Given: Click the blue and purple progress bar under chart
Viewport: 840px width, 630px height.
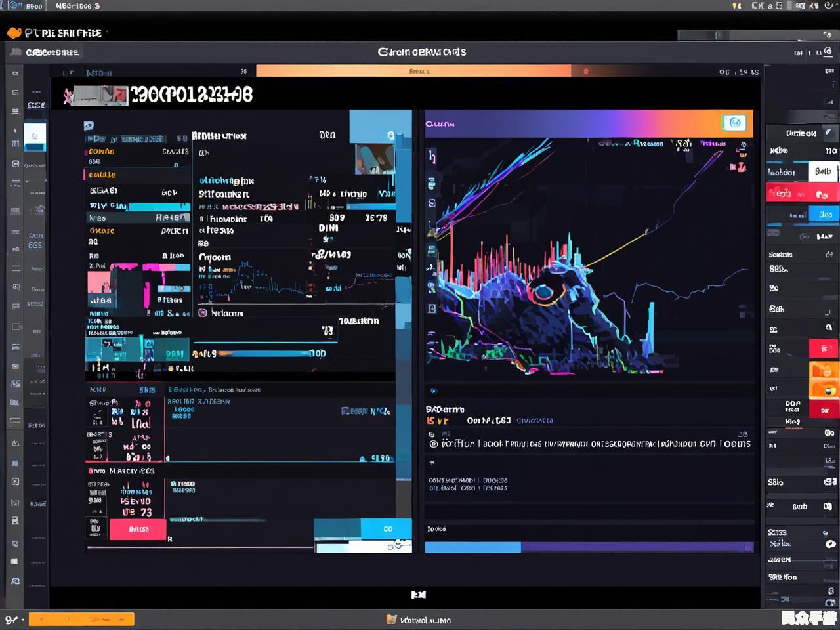Looking at the screenshot, I should tap(589, 547).
